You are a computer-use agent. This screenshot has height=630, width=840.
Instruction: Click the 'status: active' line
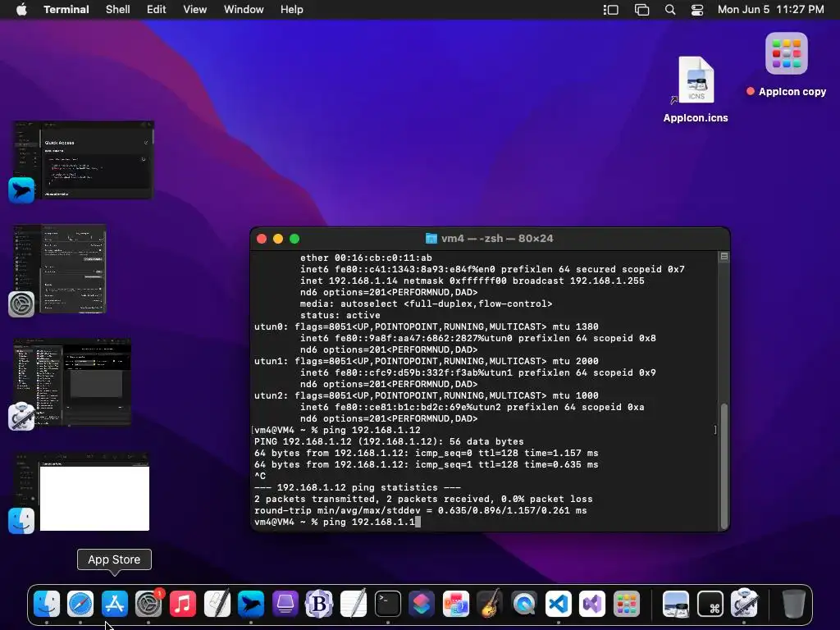(340, 315)
